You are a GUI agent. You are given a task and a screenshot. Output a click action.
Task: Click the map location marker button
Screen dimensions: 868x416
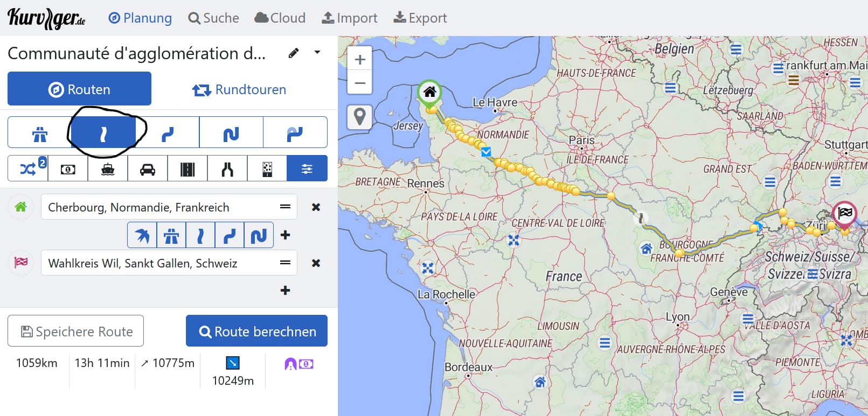[359, 117]
